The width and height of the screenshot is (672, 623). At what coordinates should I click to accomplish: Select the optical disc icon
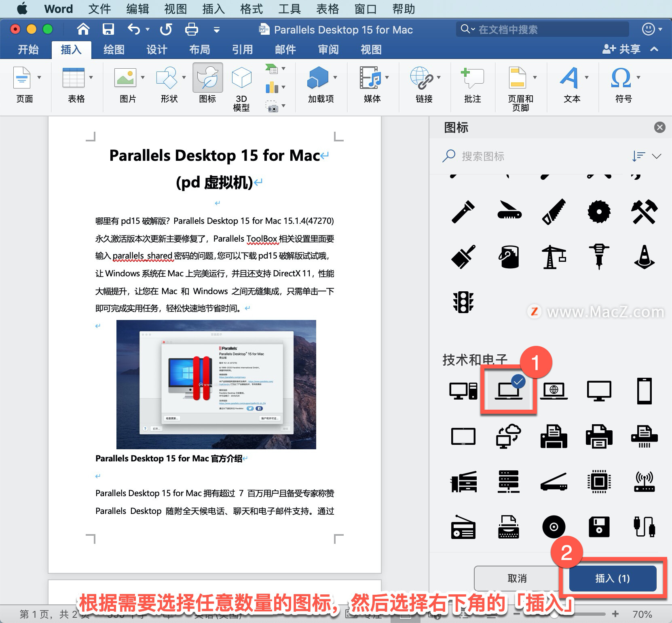(x=554, y=526)
